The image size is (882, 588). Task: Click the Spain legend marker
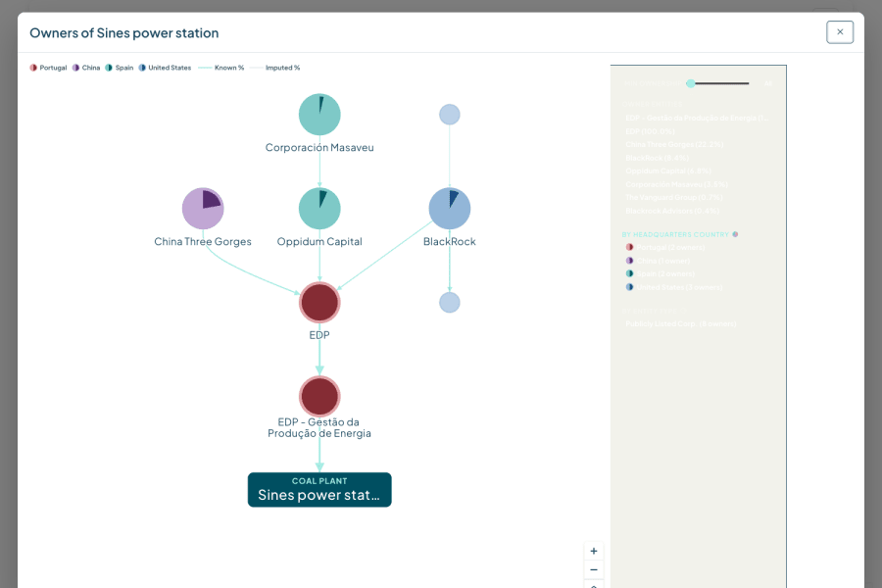[x=109, y=68]
